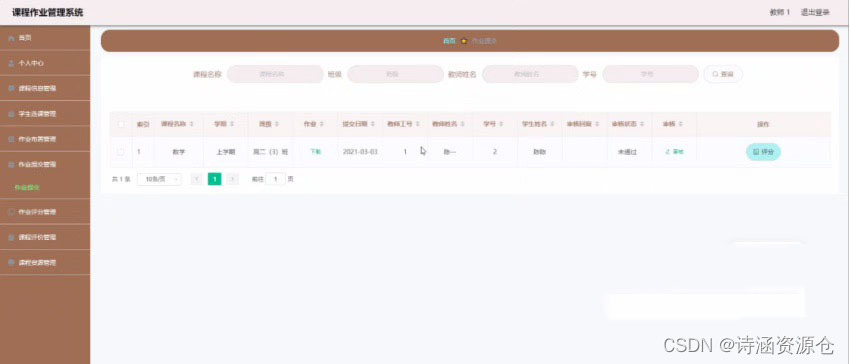This screenshot has height=364, width=850.
Task: Sort by 学生姓名 using its sort arrows
Action: point(552,124)
